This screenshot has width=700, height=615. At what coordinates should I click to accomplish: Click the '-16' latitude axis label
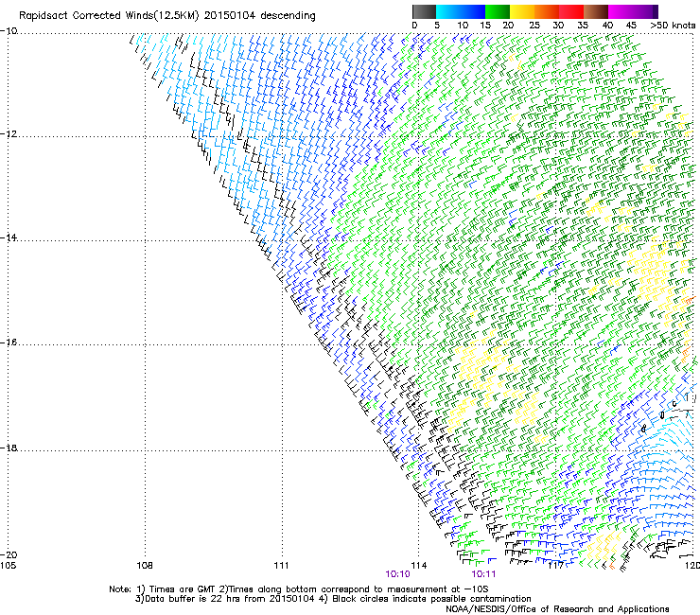(9, 343)
